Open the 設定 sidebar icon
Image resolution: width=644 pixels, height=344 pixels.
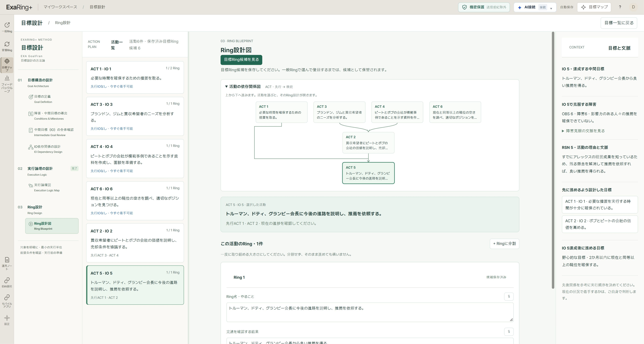tap(7, 320)
